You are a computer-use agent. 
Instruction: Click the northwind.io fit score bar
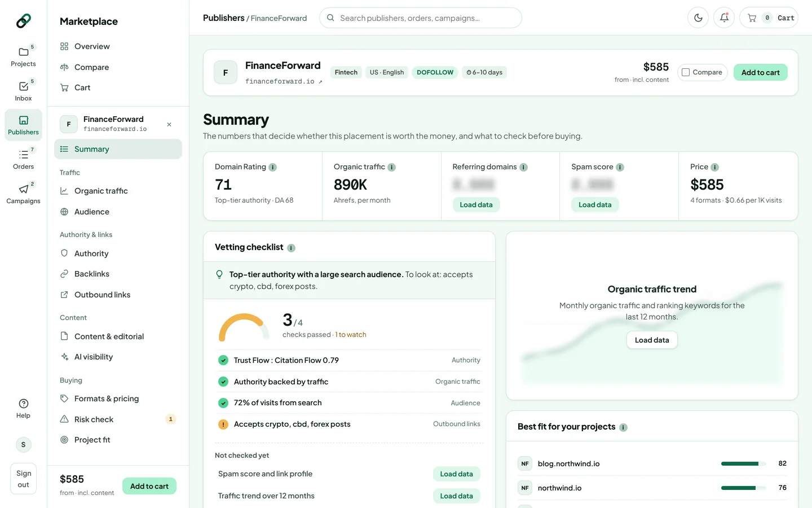(743, 488)
